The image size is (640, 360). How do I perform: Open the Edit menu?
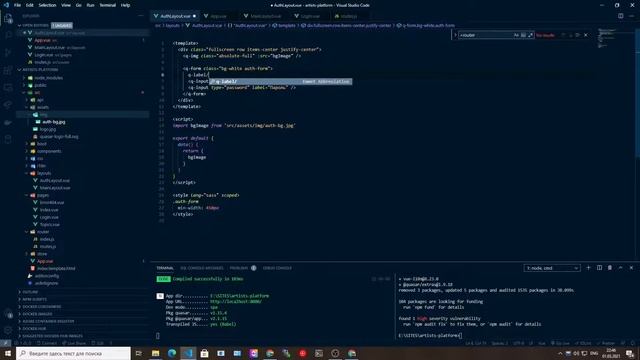point(30,5)
